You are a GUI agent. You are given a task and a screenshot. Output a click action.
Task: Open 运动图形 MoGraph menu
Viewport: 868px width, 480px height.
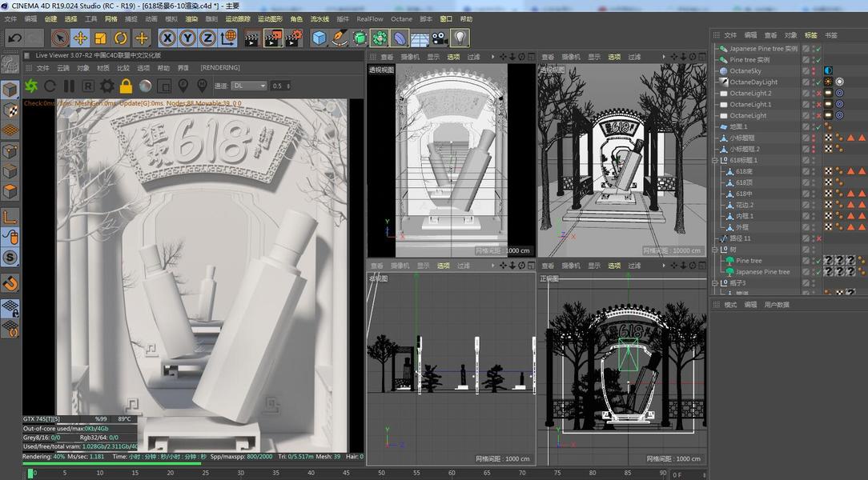click(x=270, y=19)
